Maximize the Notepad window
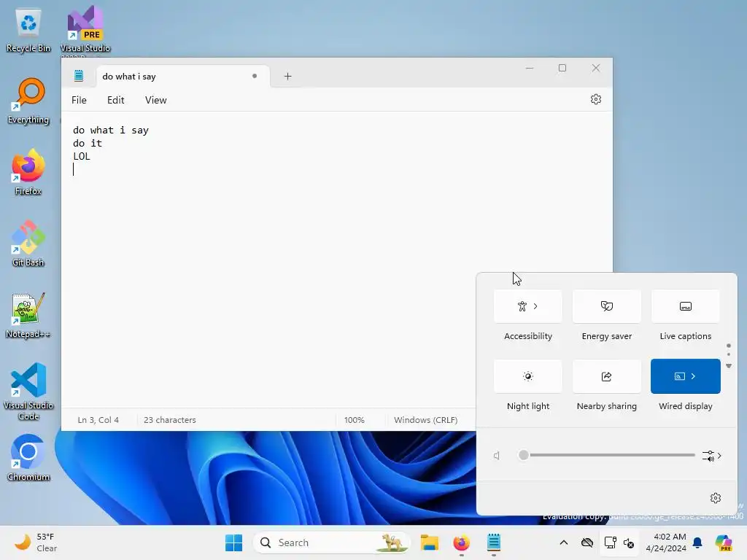Image resolution: width=747 pixels, height=560 pixels. click(x=562, y=68)
